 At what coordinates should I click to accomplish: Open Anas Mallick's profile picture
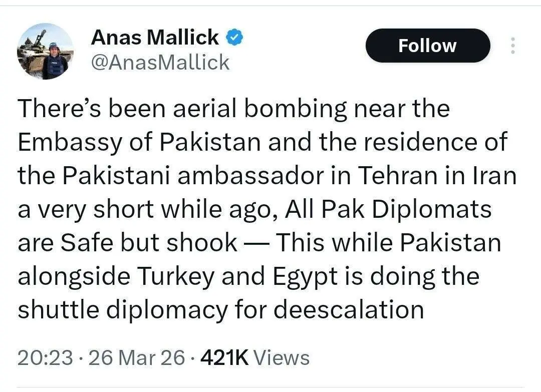coord(45,52)
